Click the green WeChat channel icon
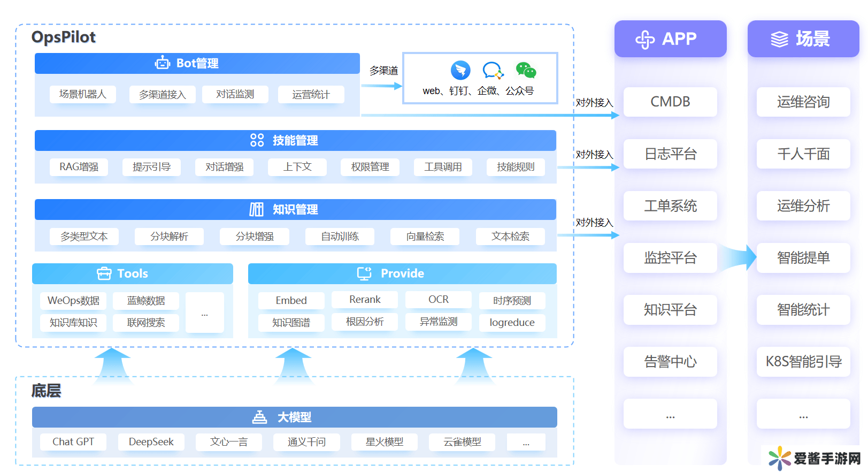The width and height of the screenshot is (868, 472). (x=526, y=70)
